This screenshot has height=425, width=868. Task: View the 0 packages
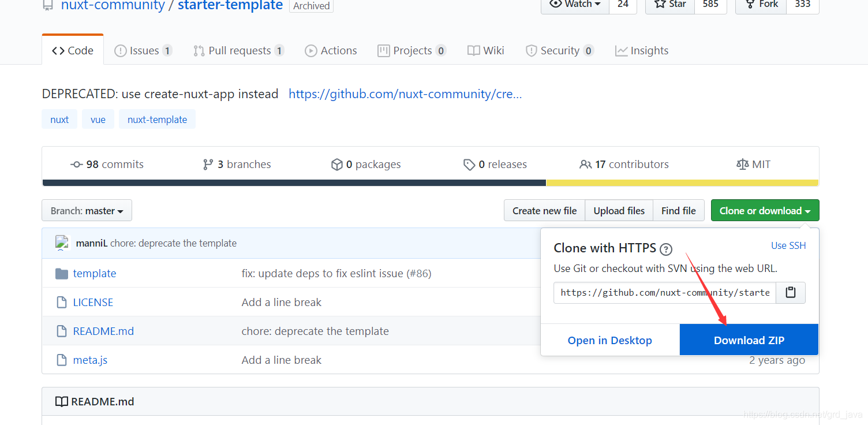click(x=366, y=165)
